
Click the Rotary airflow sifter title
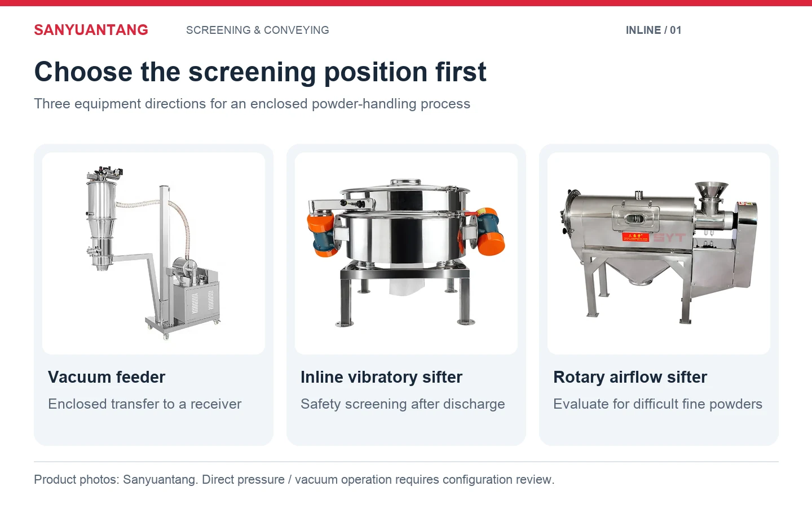(630, 377)
